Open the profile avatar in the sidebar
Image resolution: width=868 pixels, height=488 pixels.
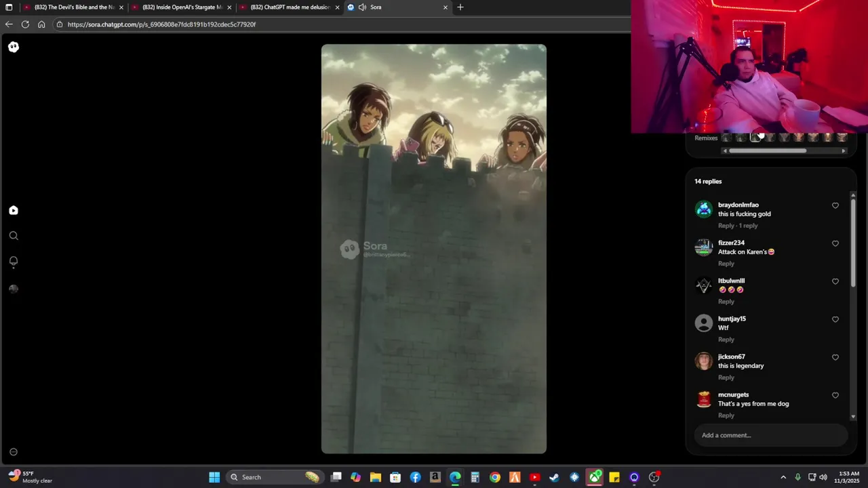14,289
